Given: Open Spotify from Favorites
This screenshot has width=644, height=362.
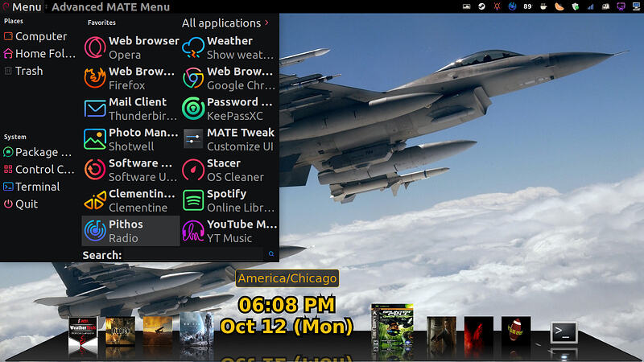Looking at the screenshot, I should [229, 200].
